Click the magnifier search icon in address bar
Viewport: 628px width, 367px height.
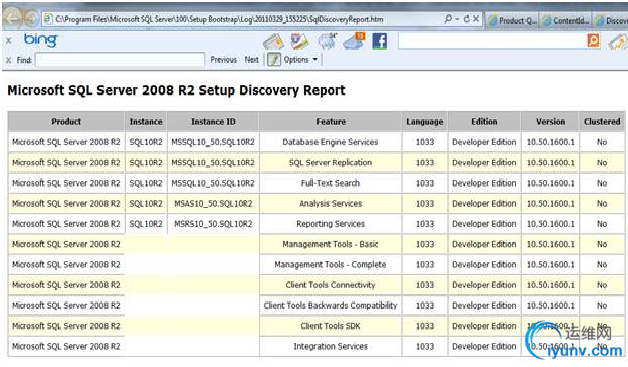[x=448, y=18]
